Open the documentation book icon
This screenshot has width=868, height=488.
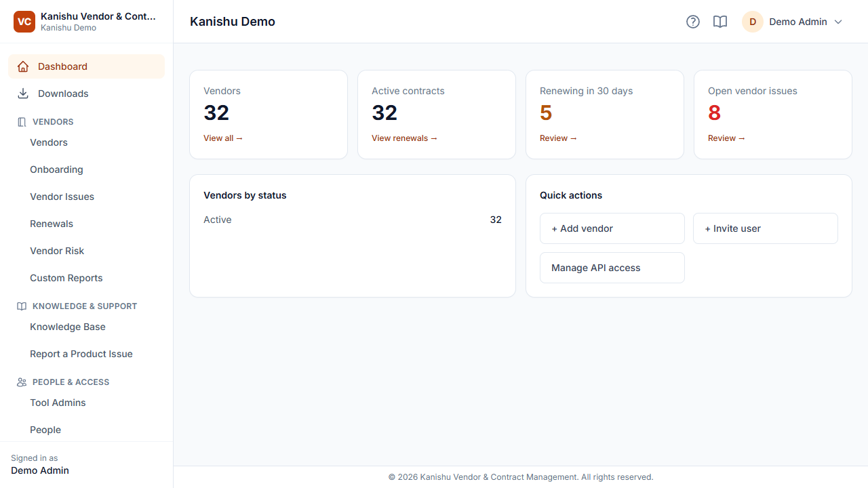pyautogui.click(x=720, y=22)
